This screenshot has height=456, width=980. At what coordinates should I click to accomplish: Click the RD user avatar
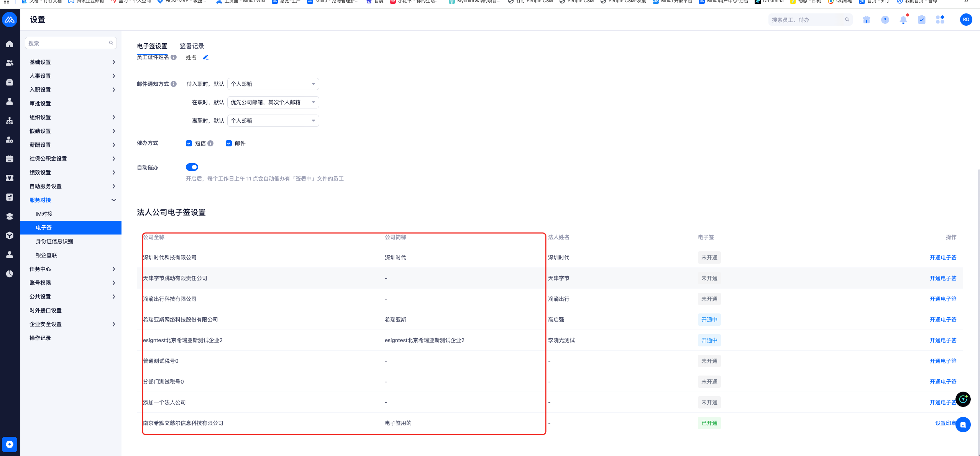pos(965,20)
